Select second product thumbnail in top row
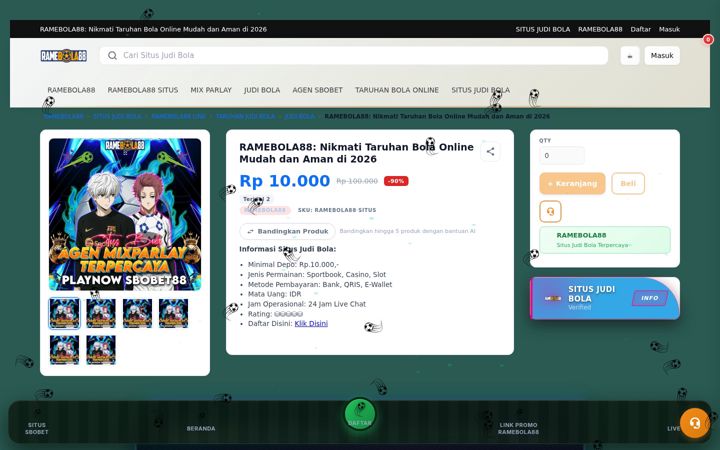This screenshot has height=450, width=720. [x=101, y=313]
